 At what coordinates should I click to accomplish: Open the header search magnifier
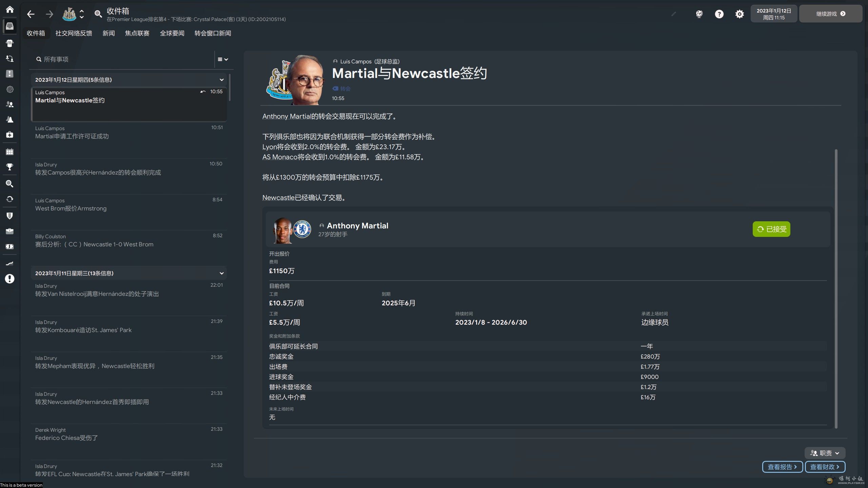click(98, 14)
